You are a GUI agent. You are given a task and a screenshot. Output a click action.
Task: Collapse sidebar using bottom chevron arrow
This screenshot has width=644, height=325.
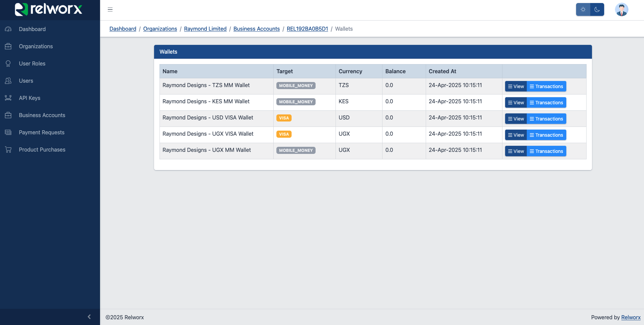[89, 317]
